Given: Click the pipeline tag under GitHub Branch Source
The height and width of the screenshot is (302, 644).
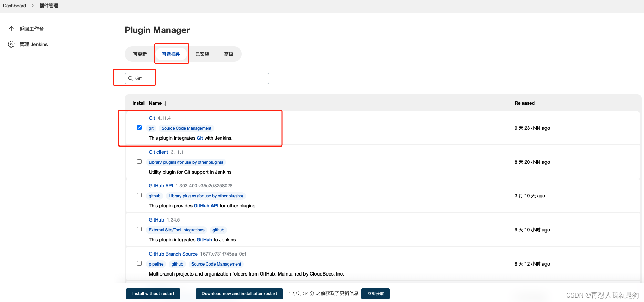Looking at the screenshot, I should 156,264.
